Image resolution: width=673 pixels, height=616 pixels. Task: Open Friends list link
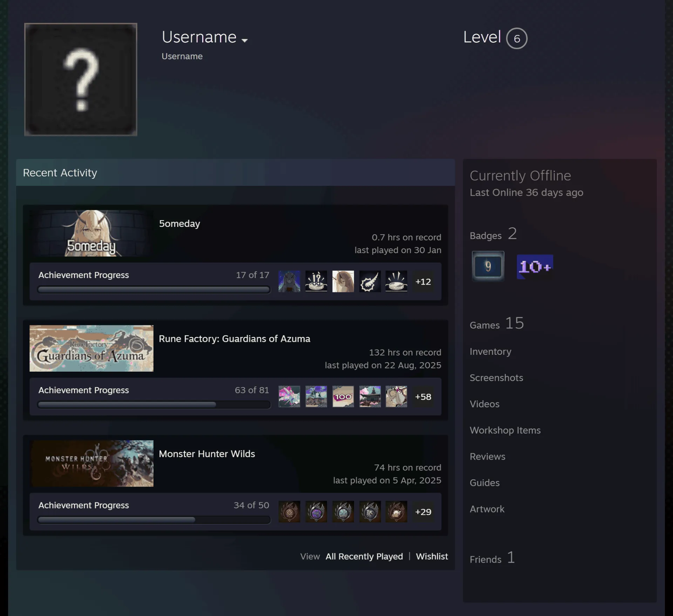click(492, 558)
